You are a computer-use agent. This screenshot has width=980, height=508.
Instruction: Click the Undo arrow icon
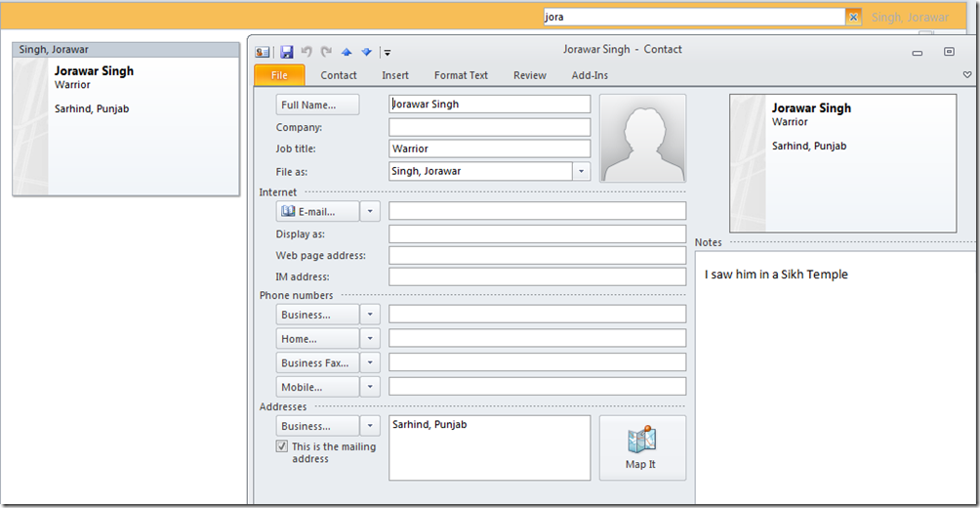pyautogui.click(x=306, y=52)
